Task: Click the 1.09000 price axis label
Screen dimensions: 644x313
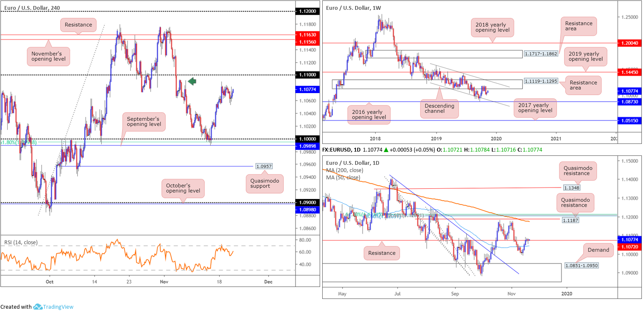Action: [x=308, y=202]
